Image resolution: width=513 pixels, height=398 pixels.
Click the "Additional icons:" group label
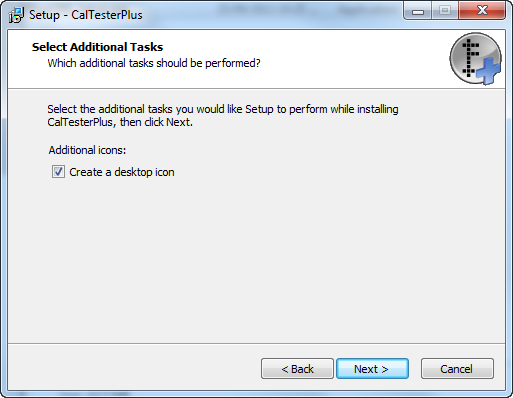(x=87, y=150)
